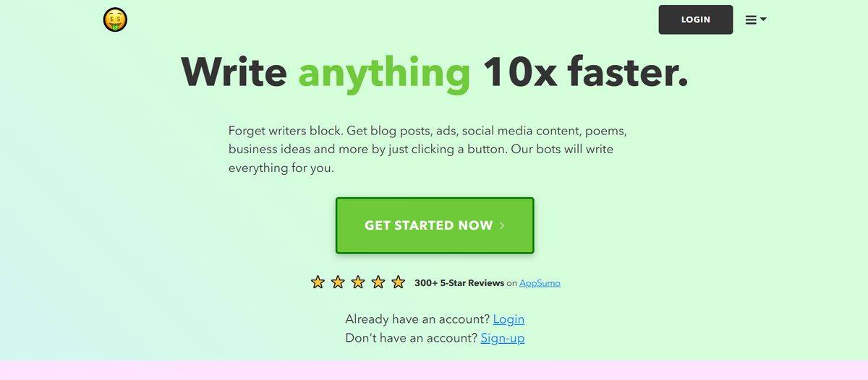
Task: Click the "Don't have an account?" text
Action: [x=411, y=338]
